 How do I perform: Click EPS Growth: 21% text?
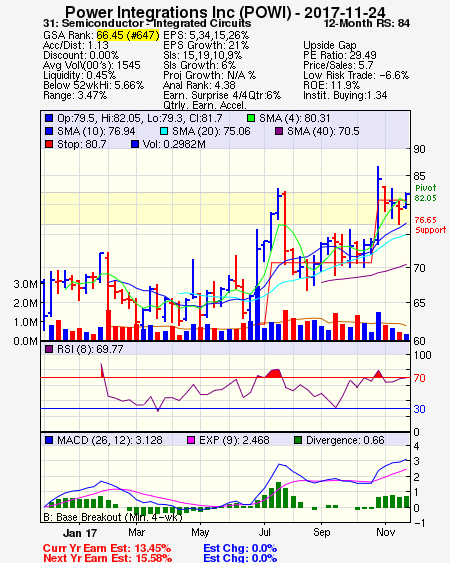click(206, 45)
